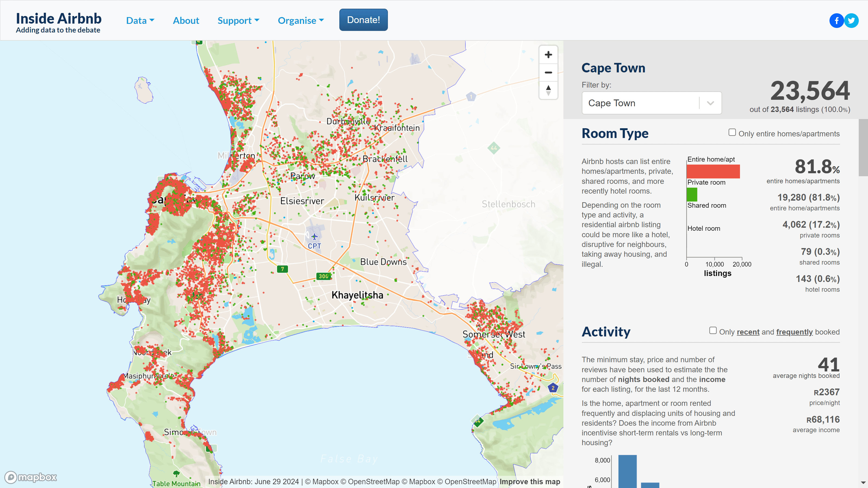This screenshot has height=488, width=868.
Task: Click the Elsiesriver map label
Action: coord(302,201)
